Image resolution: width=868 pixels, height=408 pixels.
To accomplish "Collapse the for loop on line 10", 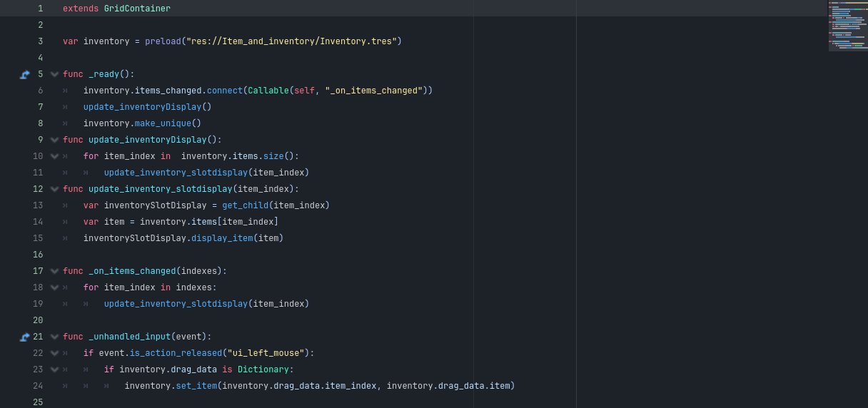I will click(54, 156).
